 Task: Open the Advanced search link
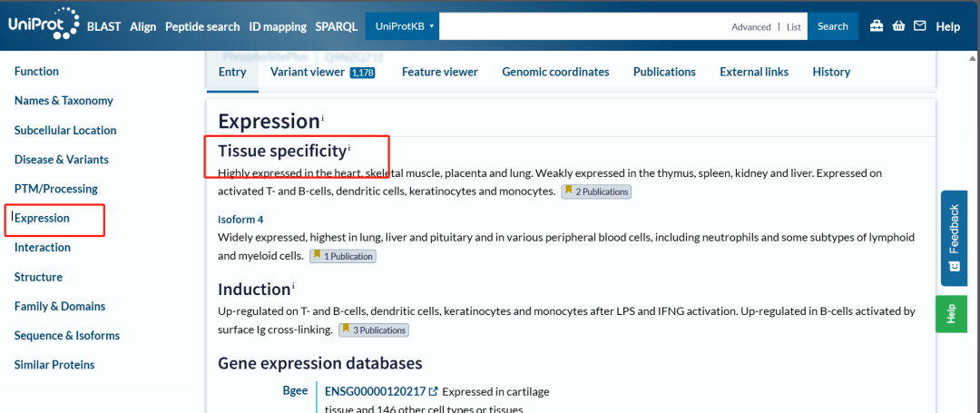point(751,27)
